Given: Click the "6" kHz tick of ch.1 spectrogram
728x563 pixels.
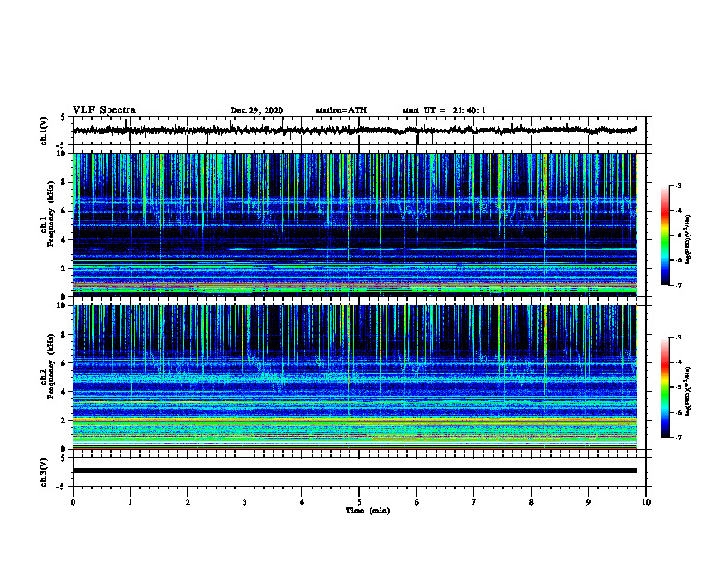Looking at the screenshot, I should point(64,211).
